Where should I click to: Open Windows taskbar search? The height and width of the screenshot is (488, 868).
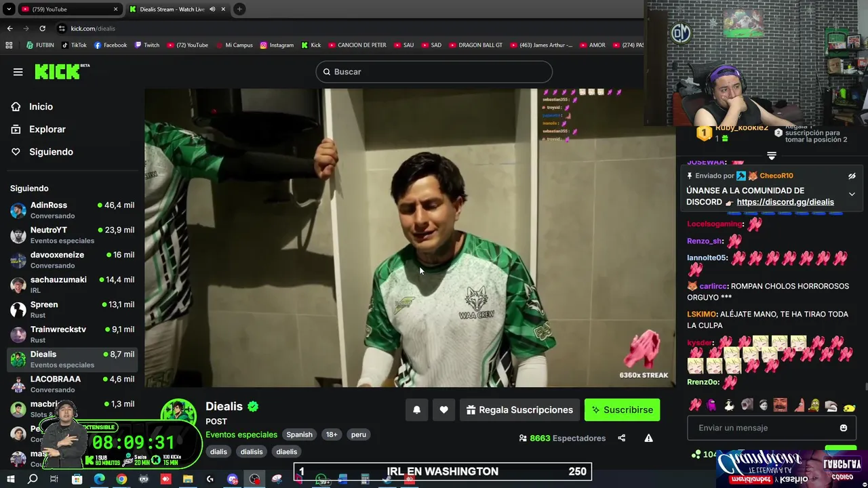33,479
